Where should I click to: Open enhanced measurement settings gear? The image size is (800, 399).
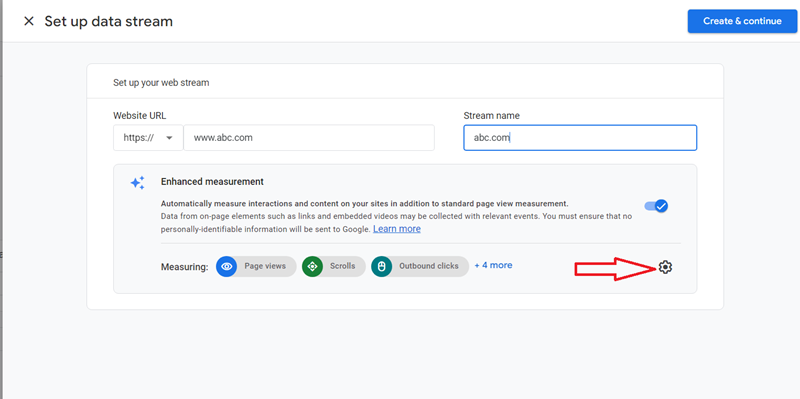click(665, 266)
